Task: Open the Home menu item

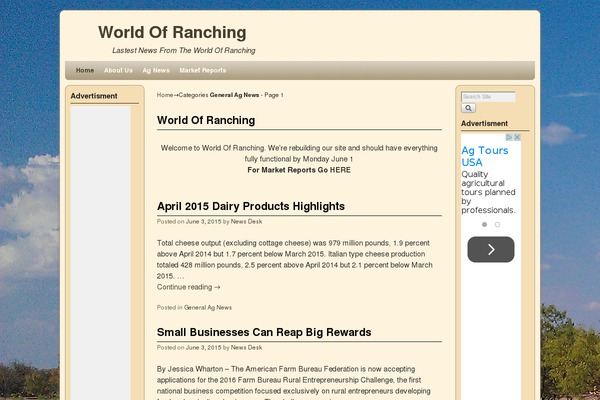Action: click(85, 70)
